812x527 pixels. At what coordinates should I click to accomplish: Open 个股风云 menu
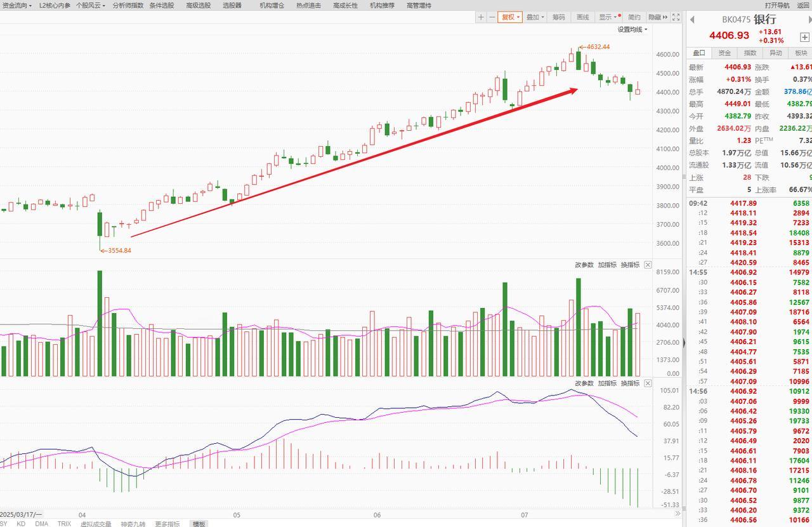tap(91, 5)
